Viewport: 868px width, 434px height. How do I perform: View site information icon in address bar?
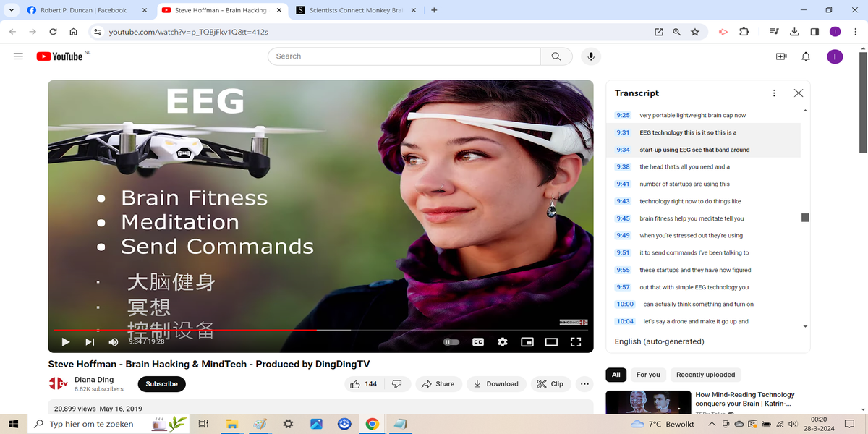(x=98, y=32)
